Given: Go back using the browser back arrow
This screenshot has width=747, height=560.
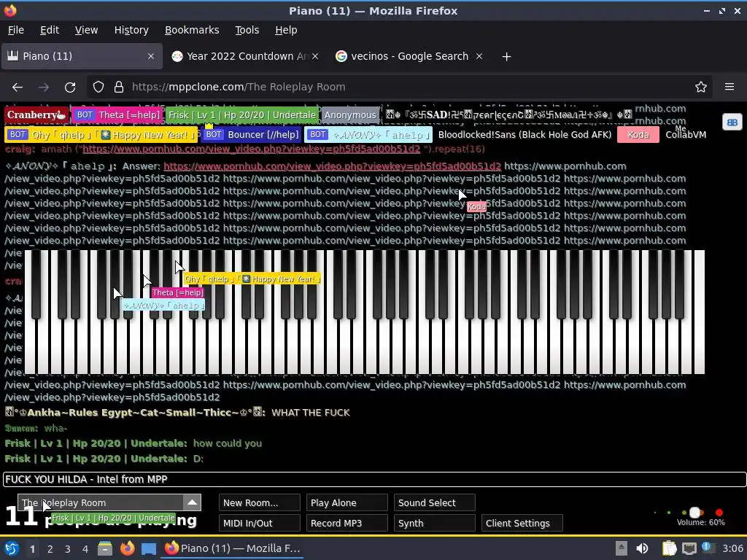Looking at the screenshot, I should [x=18, y=87].
